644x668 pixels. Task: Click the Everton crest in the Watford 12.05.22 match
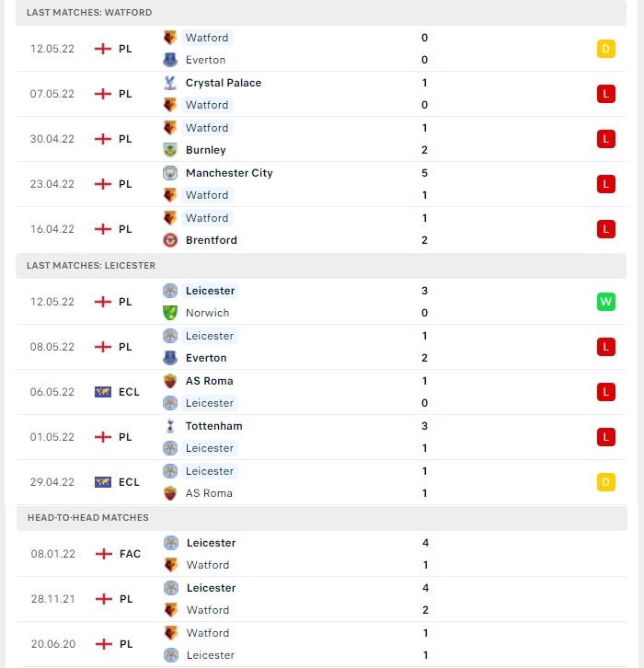coord(170,60)
